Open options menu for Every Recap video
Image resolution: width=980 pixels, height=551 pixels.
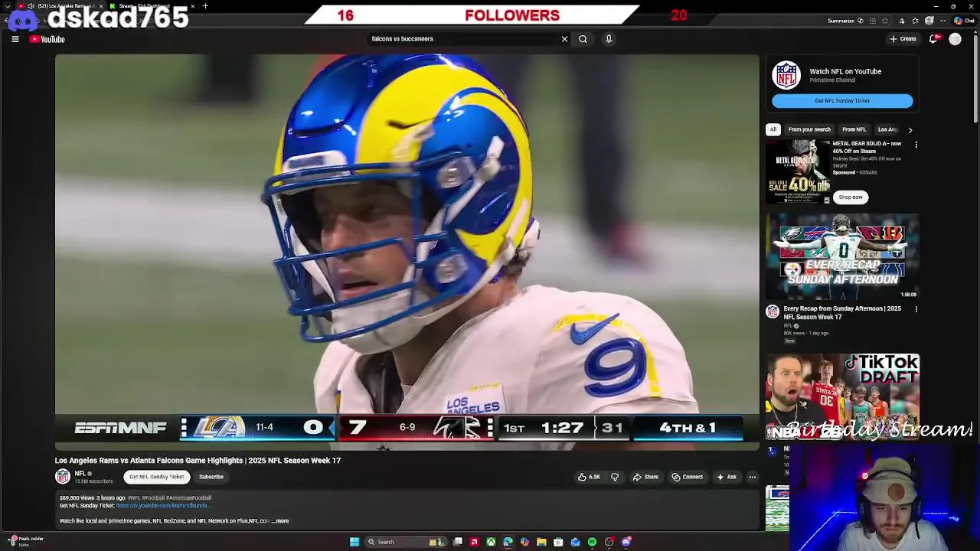click(x=916, y=309)
